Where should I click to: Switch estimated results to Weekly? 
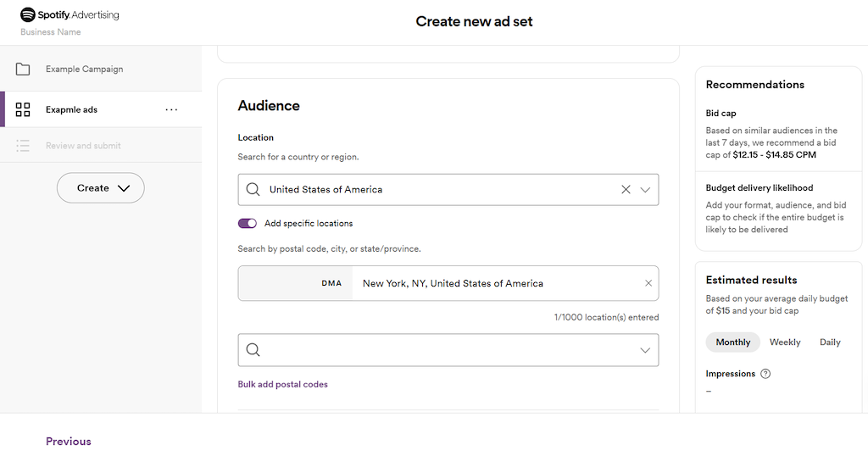click(x=785, y=342)
